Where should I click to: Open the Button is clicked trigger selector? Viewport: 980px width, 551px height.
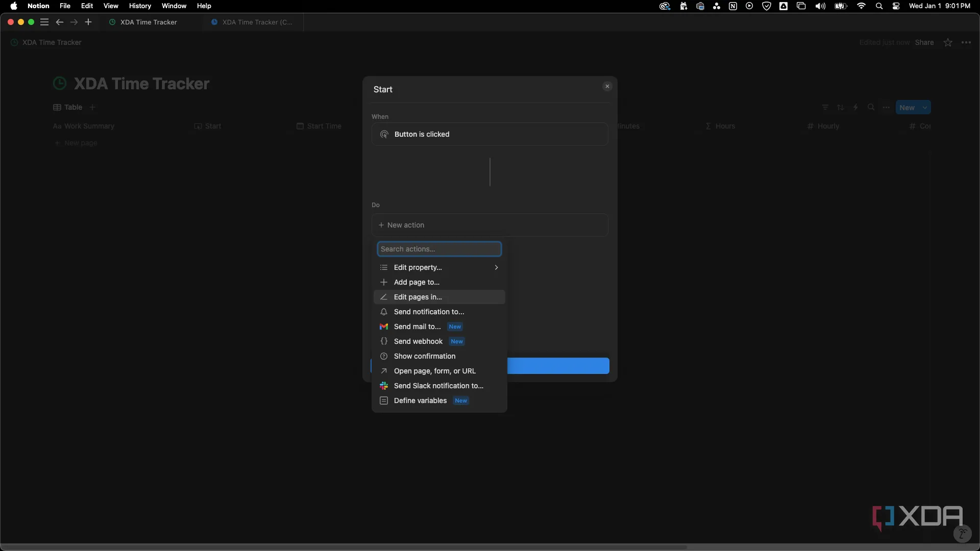[x=490, y=134]
